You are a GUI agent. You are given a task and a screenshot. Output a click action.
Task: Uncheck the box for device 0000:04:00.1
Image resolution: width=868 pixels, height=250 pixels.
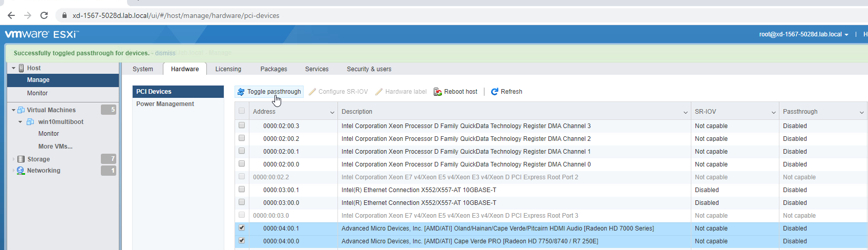[242, 227]
